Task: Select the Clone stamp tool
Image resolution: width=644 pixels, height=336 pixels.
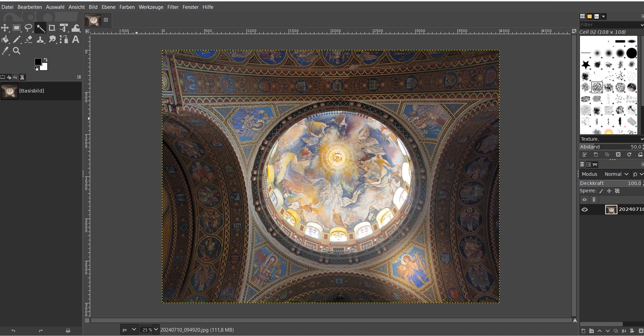Action: 40,39
